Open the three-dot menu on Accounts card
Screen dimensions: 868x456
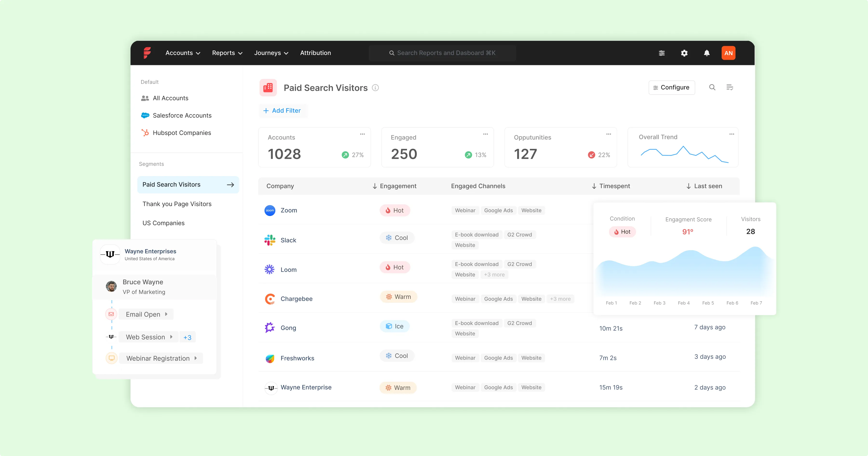point(362,134)
